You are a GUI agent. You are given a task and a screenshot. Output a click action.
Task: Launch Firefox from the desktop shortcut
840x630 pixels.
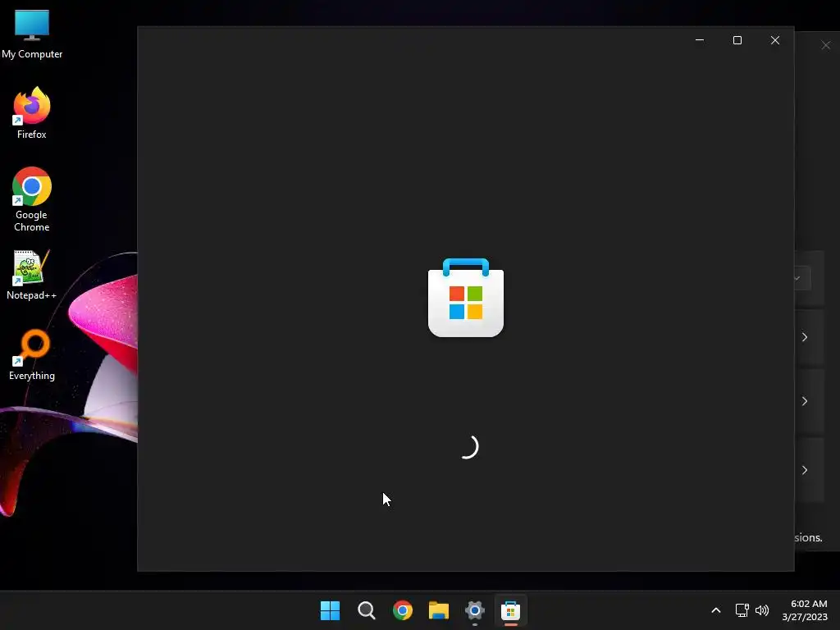tap(32, 113)
